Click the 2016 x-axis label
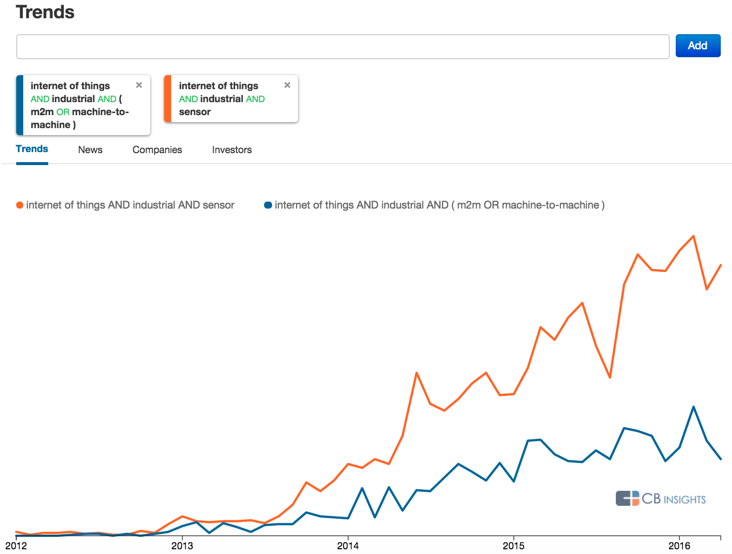 click(679, 546)
